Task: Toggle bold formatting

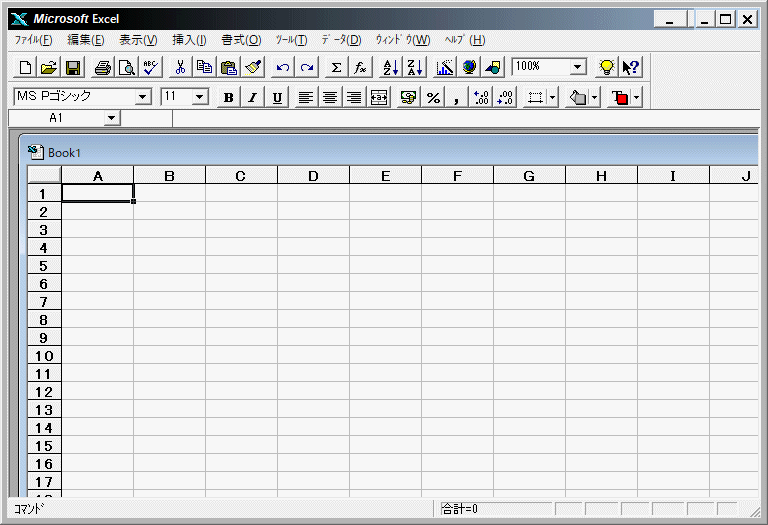Action: coord(228,97)
